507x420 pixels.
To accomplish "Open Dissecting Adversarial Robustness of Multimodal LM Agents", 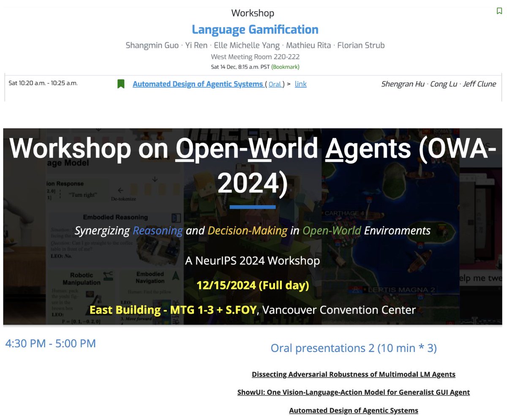I will pos(354,374).
